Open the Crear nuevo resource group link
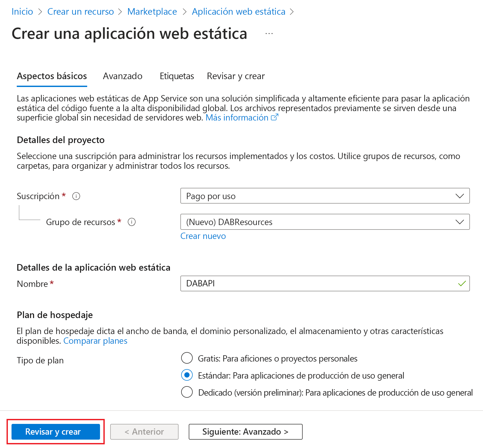The height and width of the screenshot is (448, 483). 203,236
